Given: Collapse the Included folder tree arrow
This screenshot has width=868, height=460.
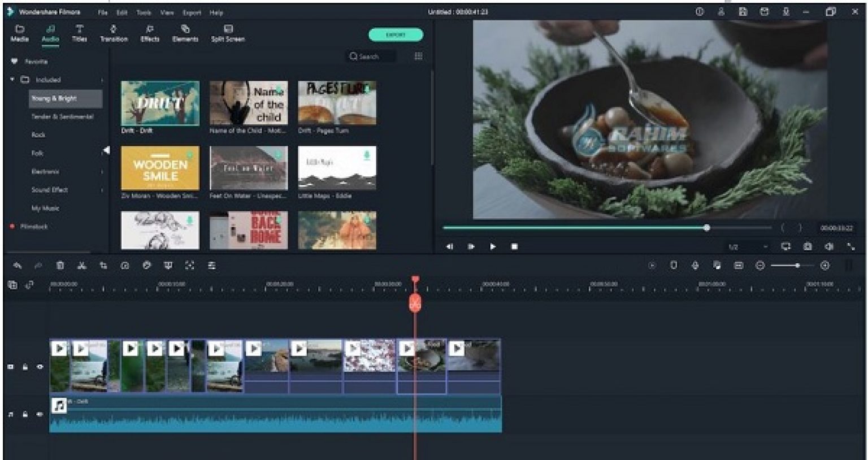Looking at the screenshot, I should (x=12, y=80).
